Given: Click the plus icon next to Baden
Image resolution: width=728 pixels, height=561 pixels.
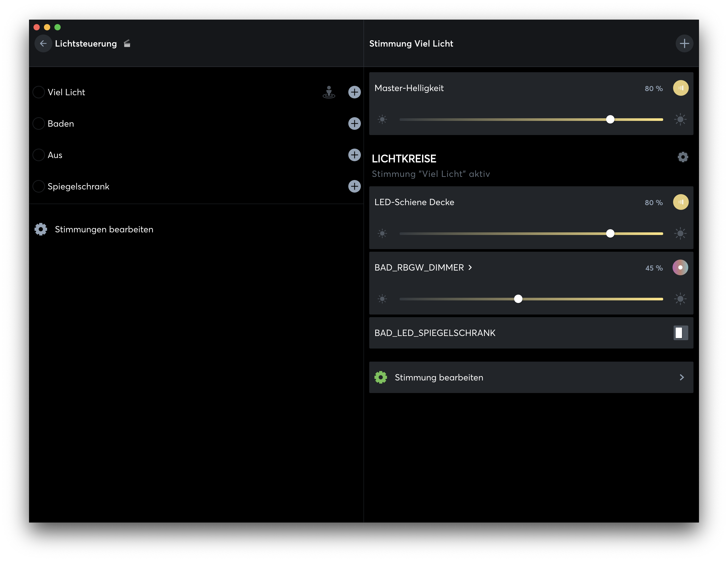Looking at the screenshot, I should point(354,124).
